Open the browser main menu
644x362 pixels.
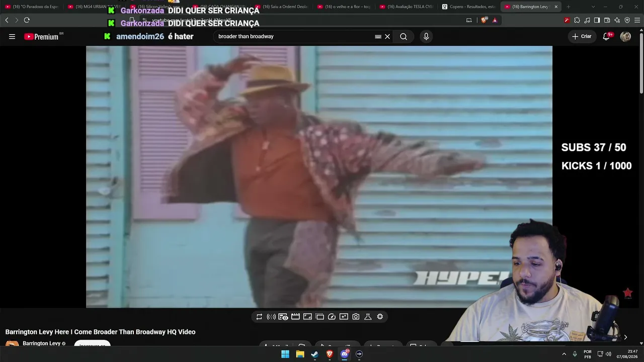(x=637, y=20)
